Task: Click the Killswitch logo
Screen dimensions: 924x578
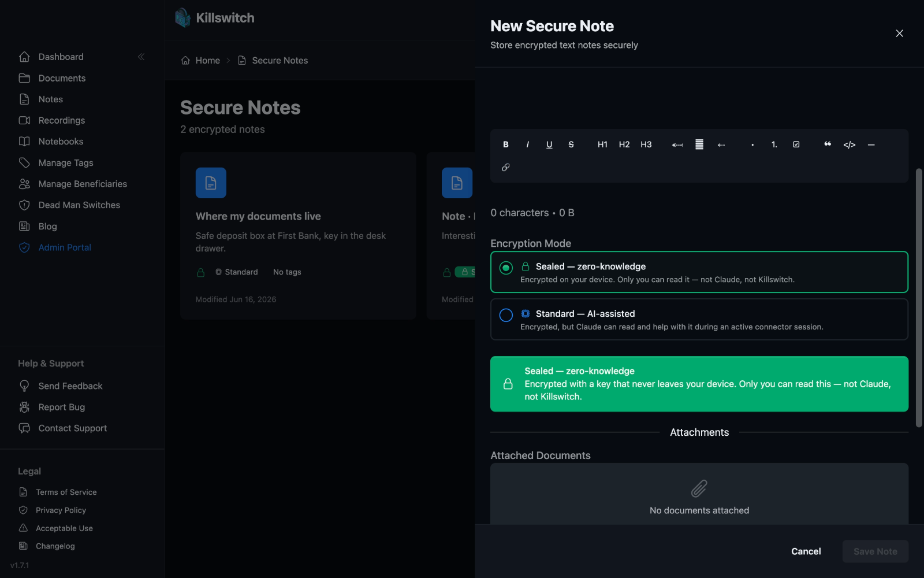Action: 214,18
